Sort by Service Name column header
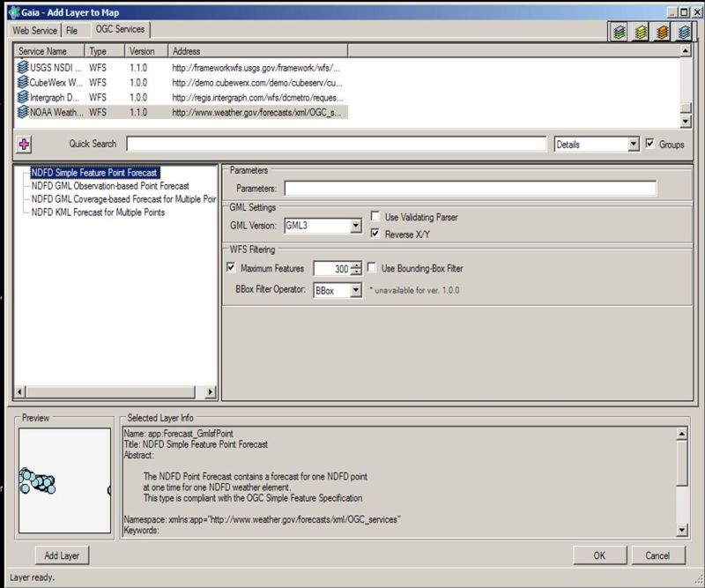 [49, 51]
